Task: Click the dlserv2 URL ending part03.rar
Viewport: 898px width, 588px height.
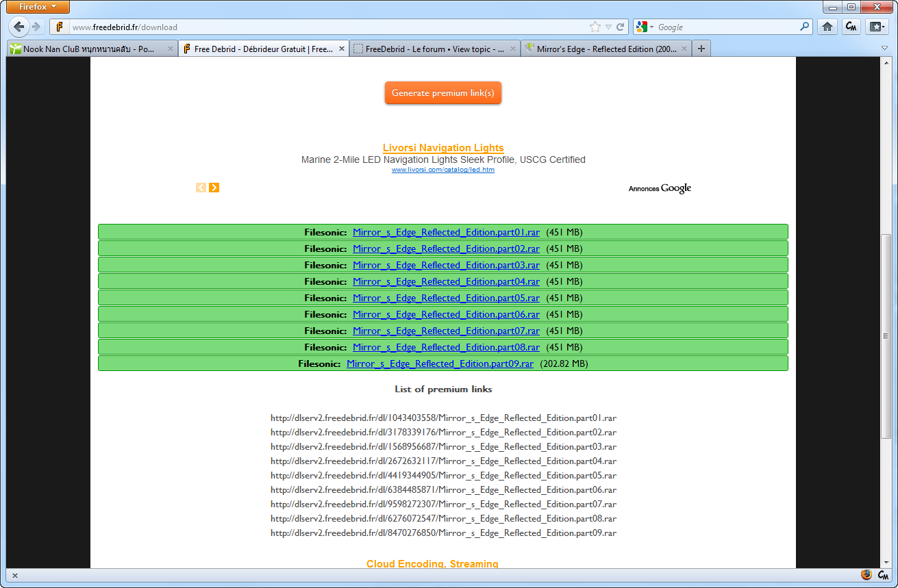Action: (443, 446)
